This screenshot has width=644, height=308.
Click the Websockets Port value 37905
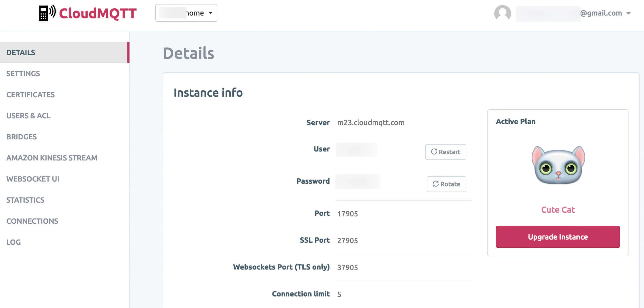click(x=347, y=267)
